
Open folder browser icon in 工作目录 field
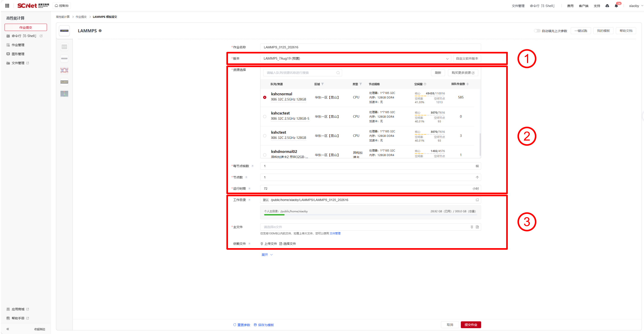(477, 200)
